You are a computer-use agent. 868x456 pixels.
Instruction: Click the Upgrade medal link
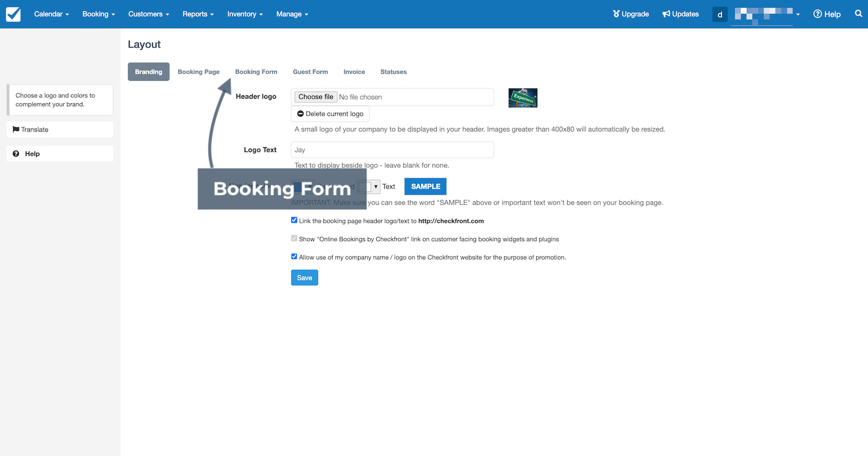[631, 14]
